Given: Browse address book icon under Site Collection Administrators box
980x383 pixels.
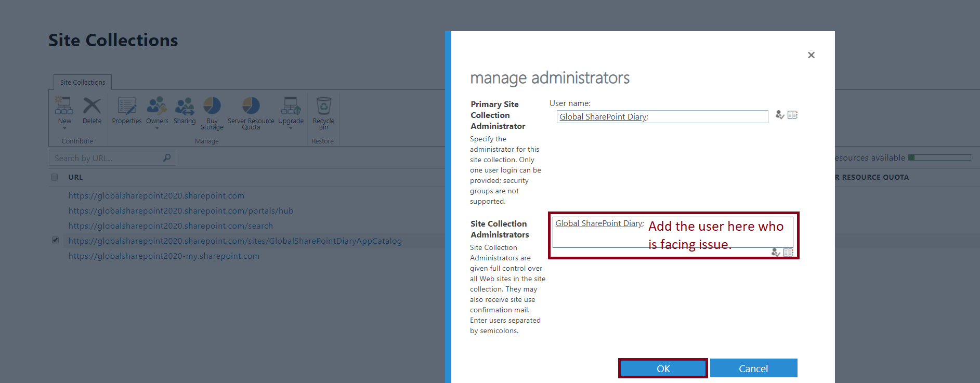Looking at the screenshot, I should [x=788, y=253].
